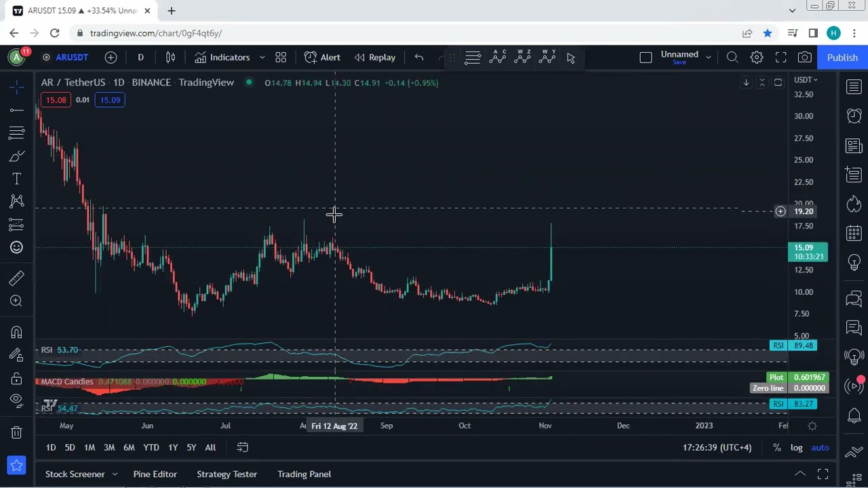Select the arrow cursor in favorites toolbar
Image resolution: width=868 pixels, height=488 pixels.
pyautogui.click(x=571, y=58)
